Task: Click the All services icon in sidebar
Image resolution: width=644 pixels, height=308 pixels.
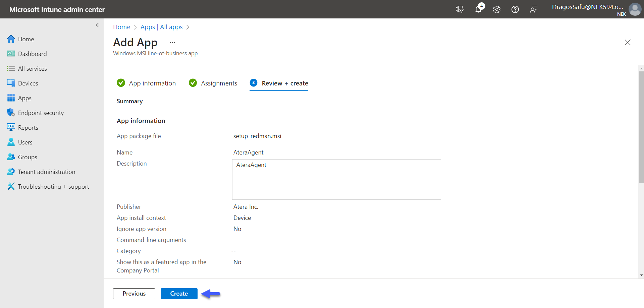Action: 11,68
